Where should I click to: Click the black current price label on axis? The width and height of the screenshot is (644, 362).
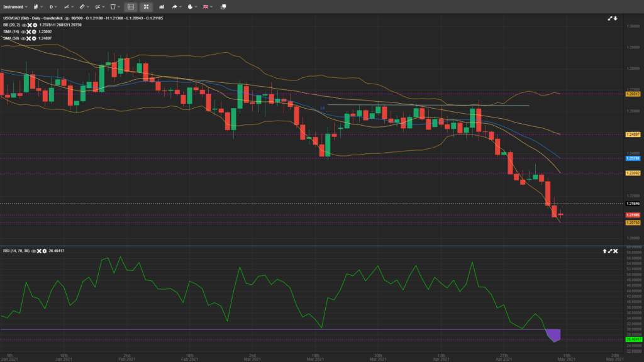633,204
